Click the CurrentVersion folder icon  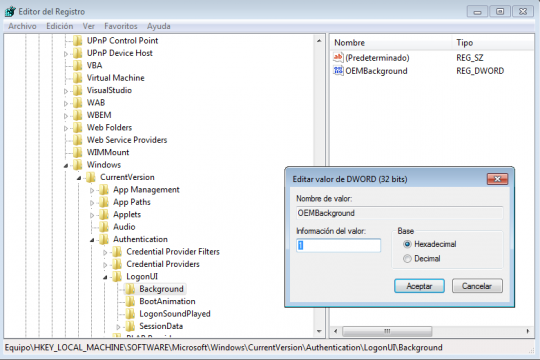(x=91, y=177)
